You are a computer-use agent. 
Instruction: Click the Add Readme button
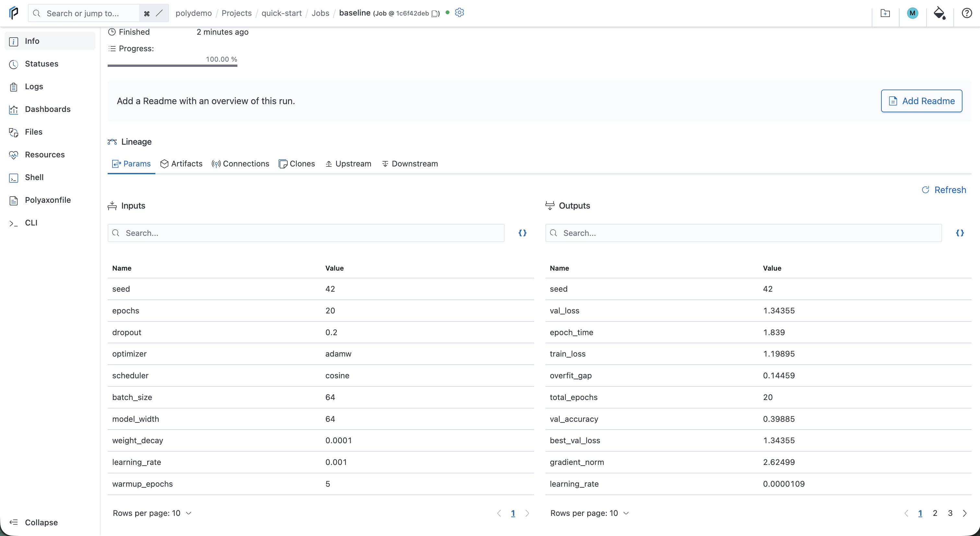921,101
